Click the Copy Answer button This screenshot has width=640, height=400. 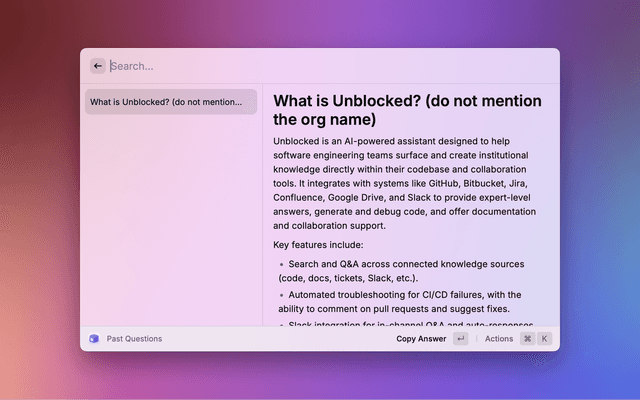click(421, 339)
